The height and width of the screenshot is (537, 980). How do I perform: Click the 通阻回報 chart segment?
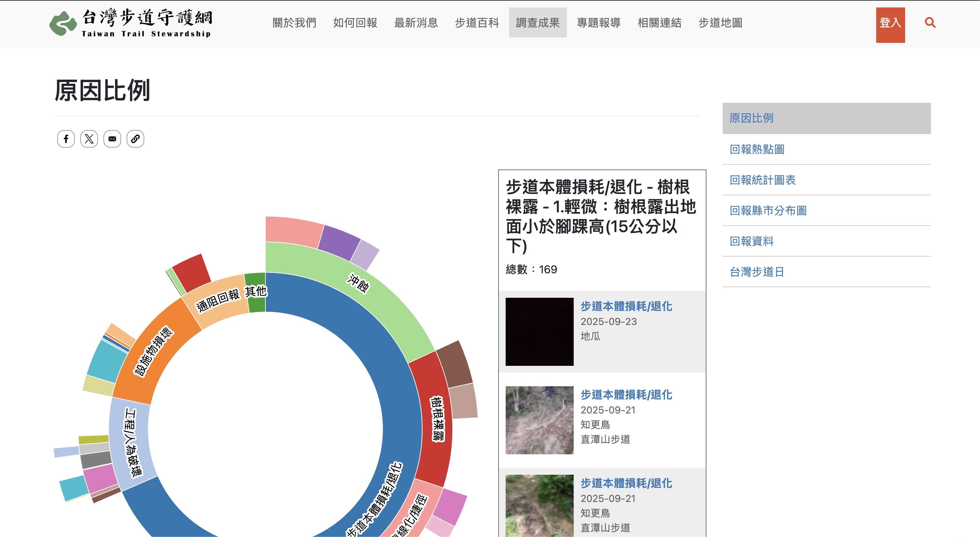point(218,301)
